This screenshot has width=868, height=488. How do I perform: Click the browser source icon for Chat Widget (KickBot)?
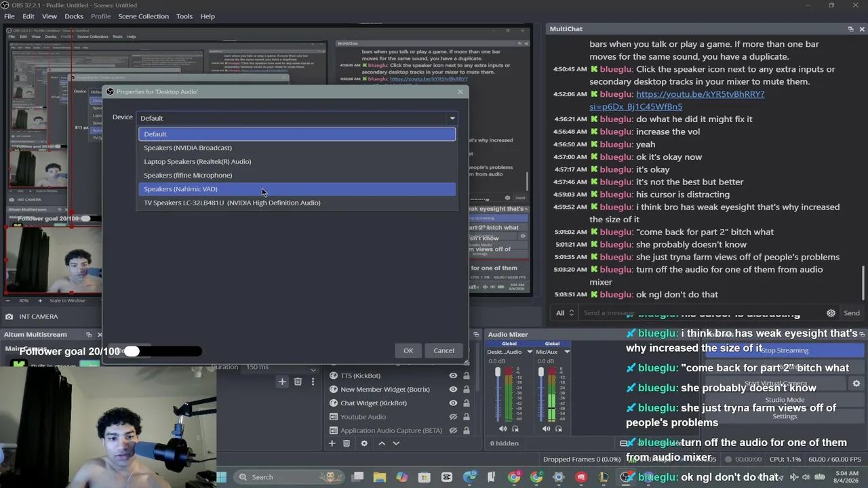click(x=333, y=403)
